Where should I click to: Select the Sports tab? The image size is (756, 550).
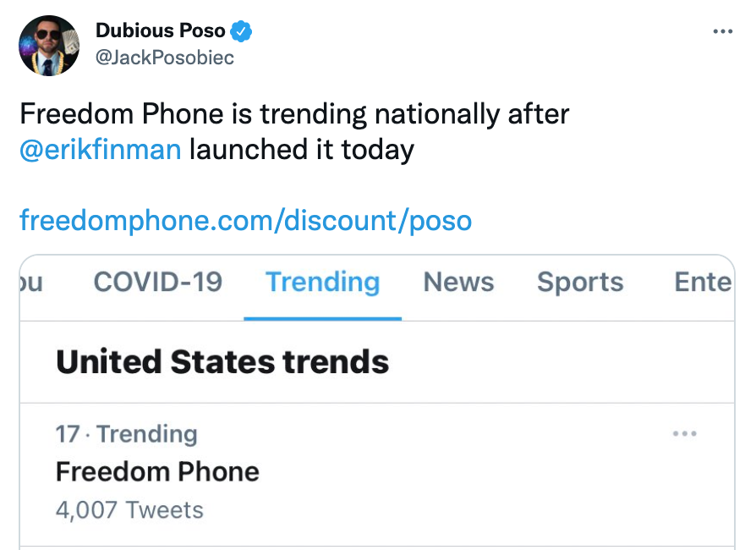(x=580, y=282)
